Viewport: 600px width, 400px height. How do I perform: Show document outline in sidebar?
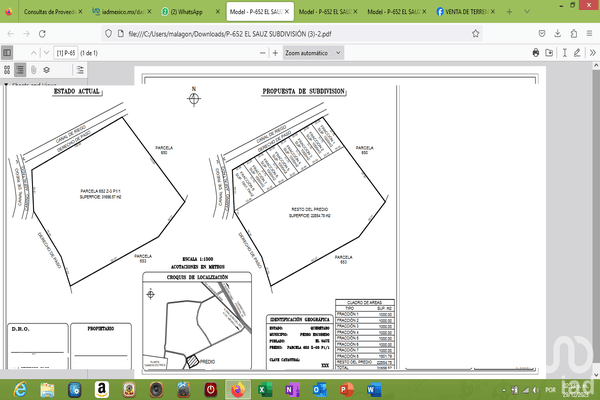click(20, 70)
